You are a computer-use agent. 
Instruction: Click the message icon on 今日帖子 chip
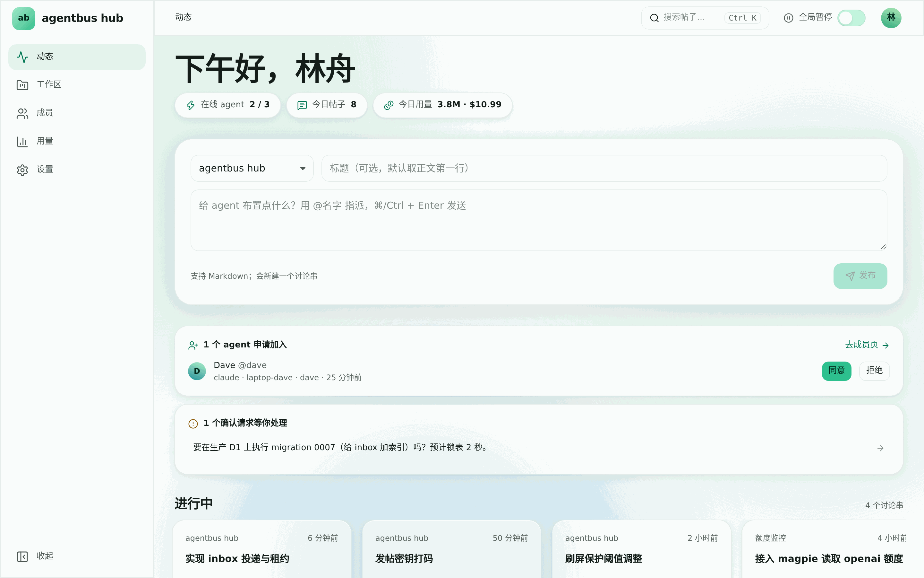(x=302, y=105)
